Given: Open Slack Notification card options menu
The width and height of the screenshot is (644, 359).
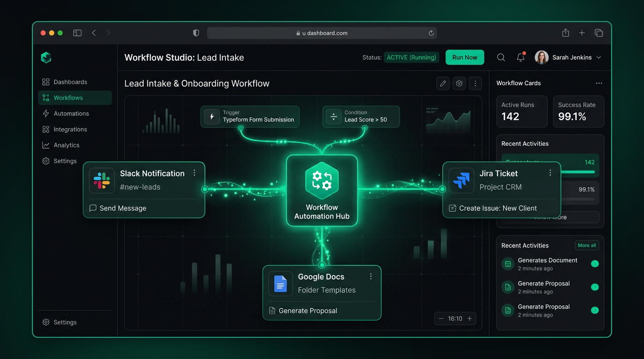Looking at the screenshot, I should [195, 173].
